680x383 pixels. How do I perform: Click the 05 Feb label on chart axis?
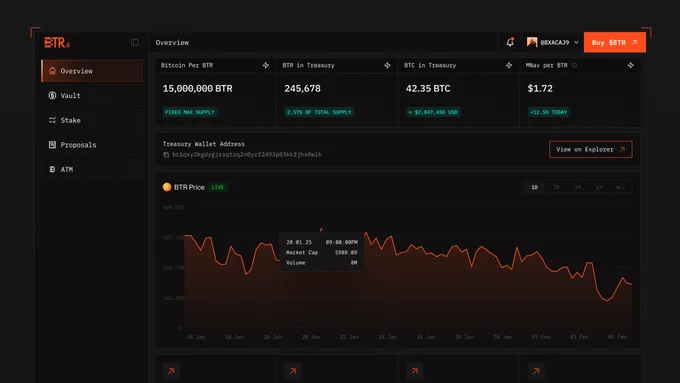point(617,337)
